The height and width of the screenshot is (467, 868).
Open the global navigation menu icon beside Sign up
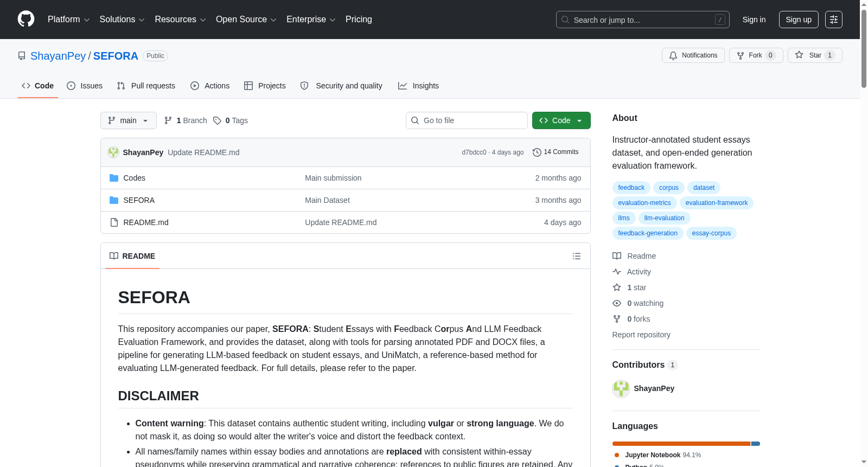(x=834, y=20)
